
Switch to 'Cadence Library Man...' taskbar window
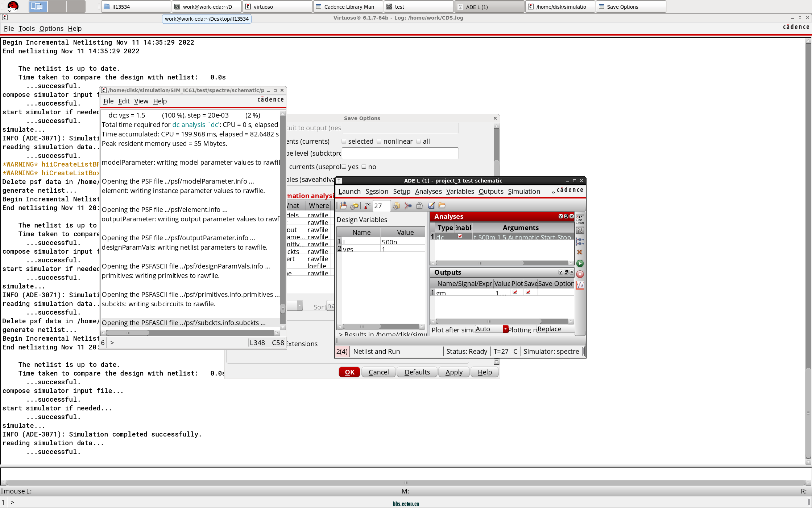point(348,7)
